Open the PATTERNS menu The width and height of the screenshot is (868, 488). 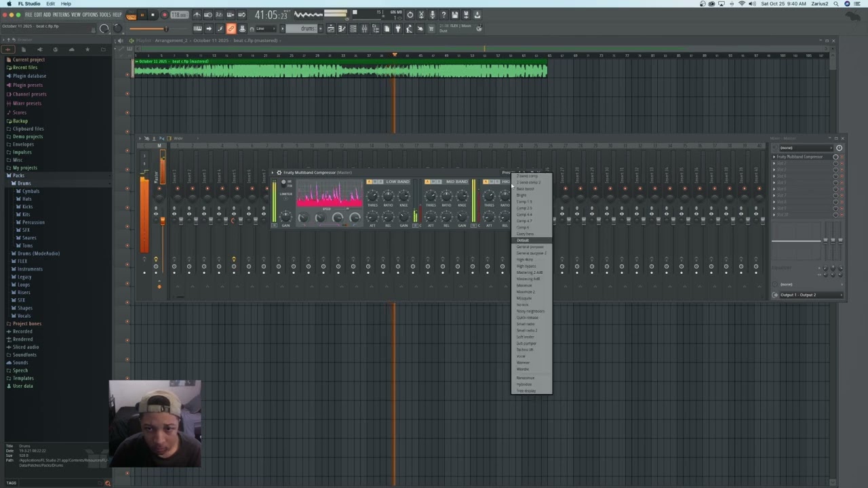(61, 14)
